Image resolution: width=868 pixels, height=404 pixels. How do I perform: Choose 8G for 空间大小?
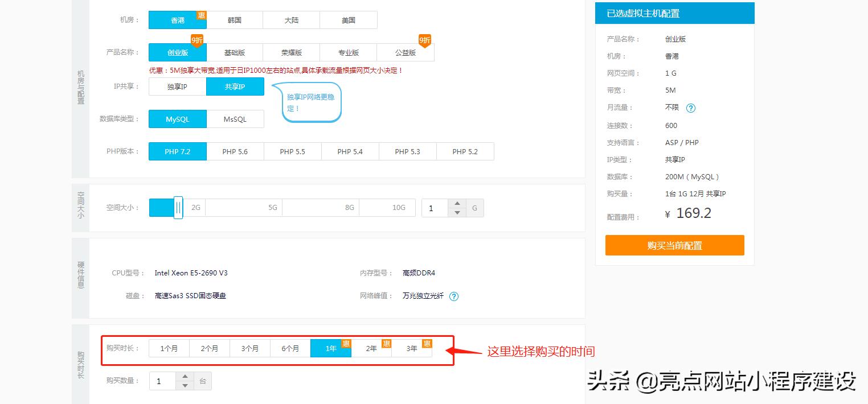click(349, 207)
